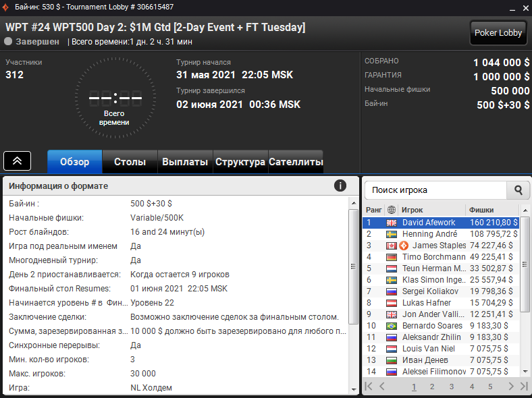Switch to the Выплаты tab

(185, 162)
